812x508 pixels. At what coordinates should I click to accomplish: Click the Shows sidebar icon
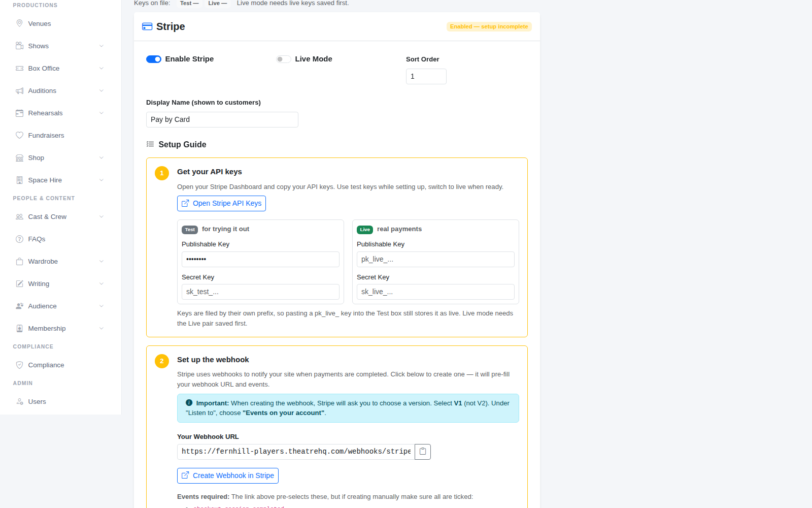tap(19, 46)
